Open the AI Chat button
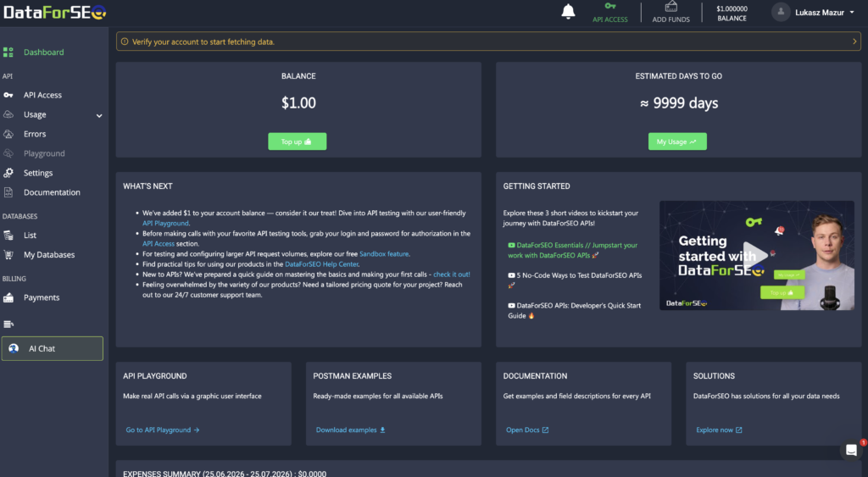The width and height of the screenshot is (868, 477). (52, 348)
